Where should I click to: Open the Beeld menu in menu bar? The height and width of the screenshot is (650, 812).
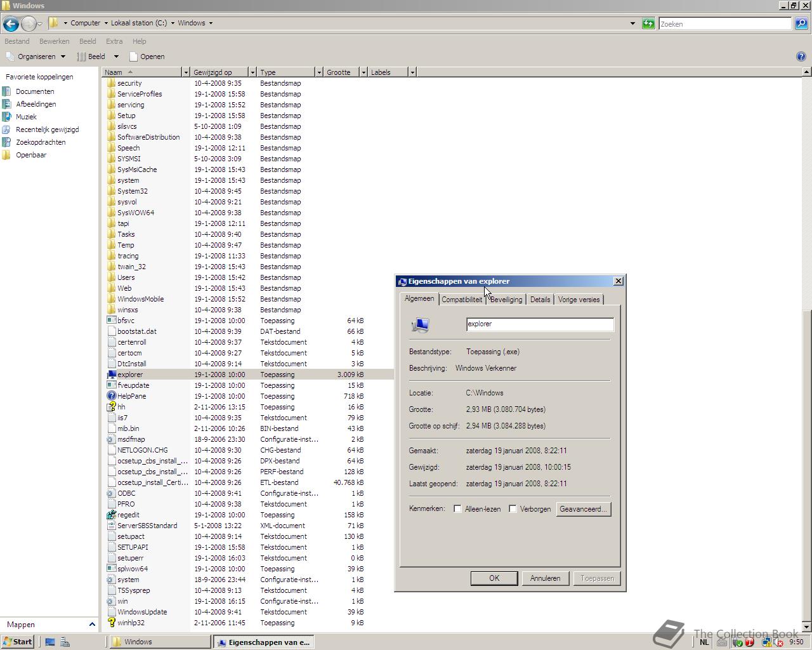click(x=88, y=41)
